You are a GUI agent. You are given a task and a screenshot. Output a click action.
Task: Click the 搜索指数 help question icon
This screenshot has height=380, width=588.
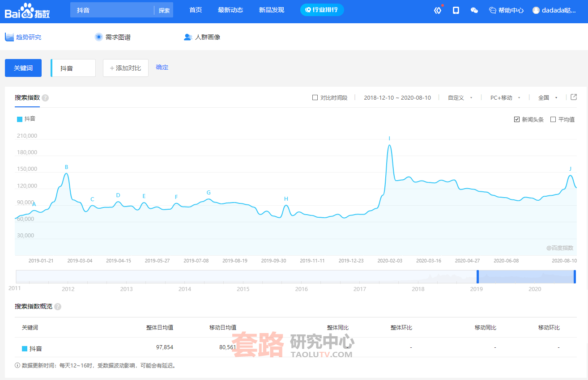(x=45, y=98)
